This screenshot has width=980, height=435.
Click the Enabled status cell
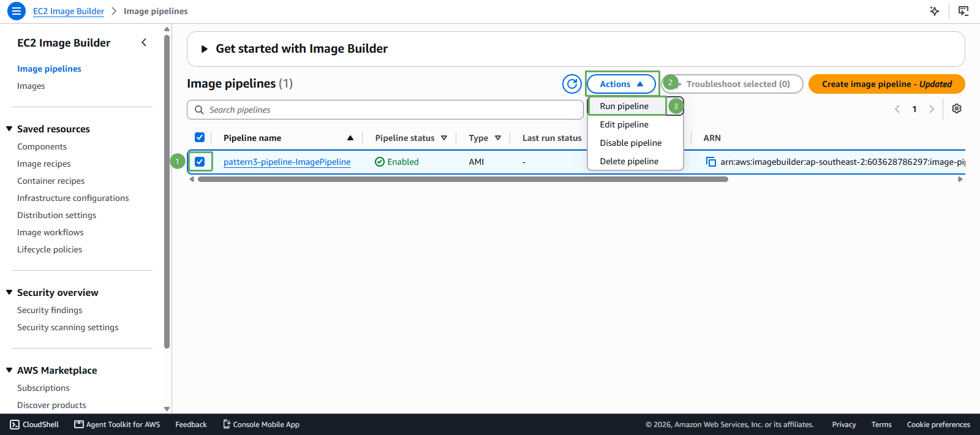coord(397,162)
